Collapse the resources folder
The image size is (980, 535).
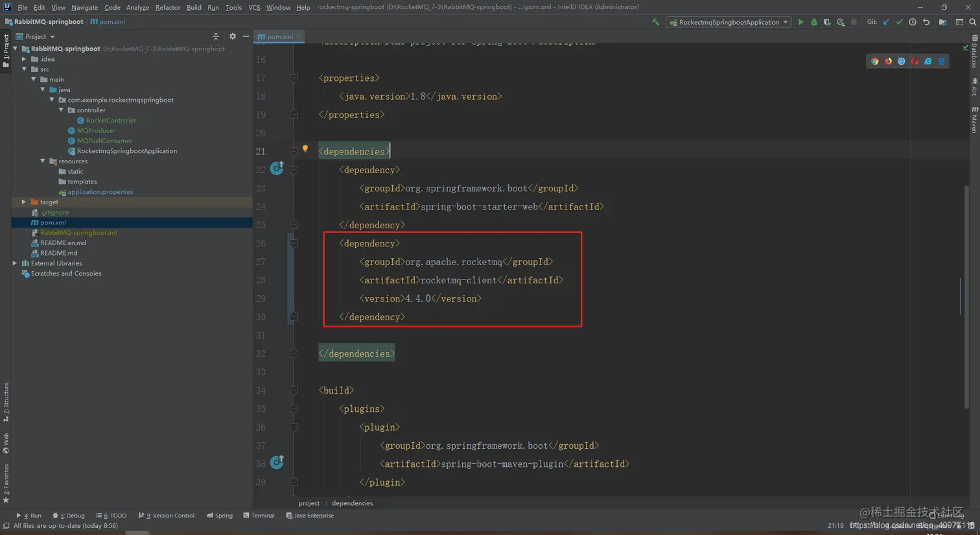43,161
